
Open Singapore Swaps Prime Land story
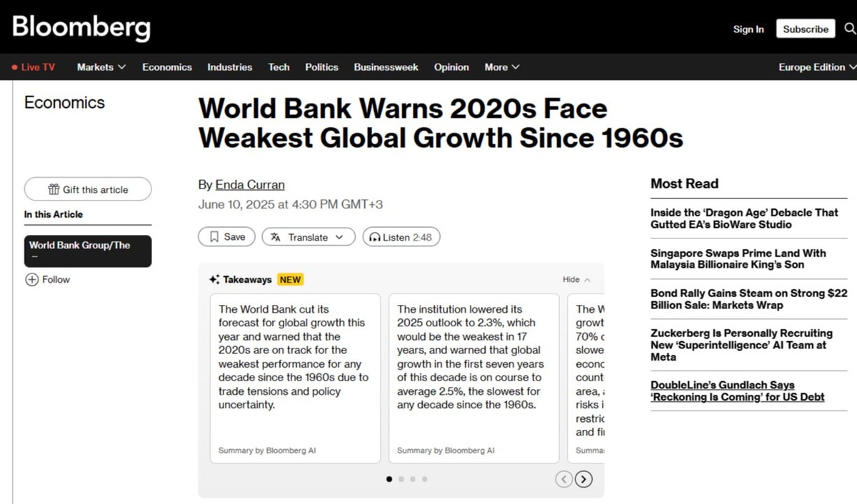click(738, 259)
